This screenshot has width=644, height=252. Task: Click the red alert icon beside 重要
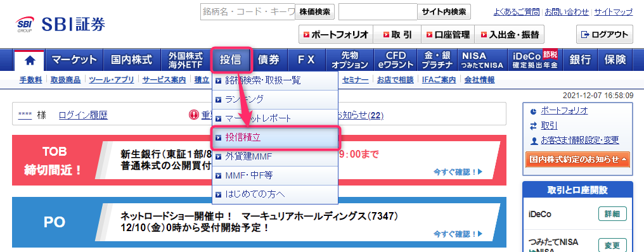point(194,115)
